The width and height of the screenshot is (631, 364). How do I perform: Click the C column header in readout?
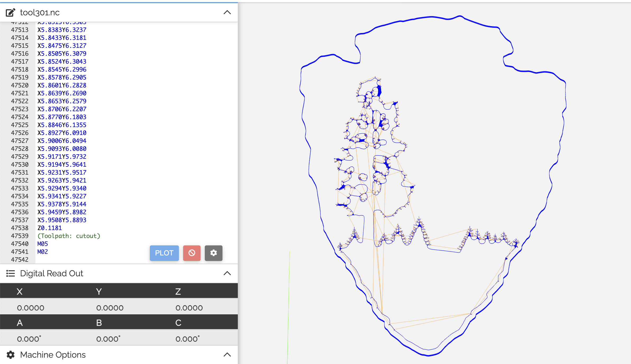pos(178,323)
